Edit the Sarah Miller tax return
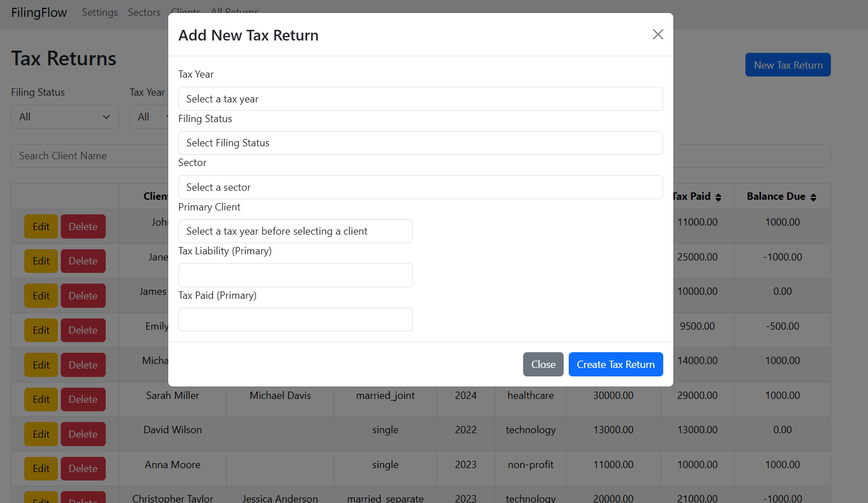Viewport: 868px width, 503px height. 41,399
